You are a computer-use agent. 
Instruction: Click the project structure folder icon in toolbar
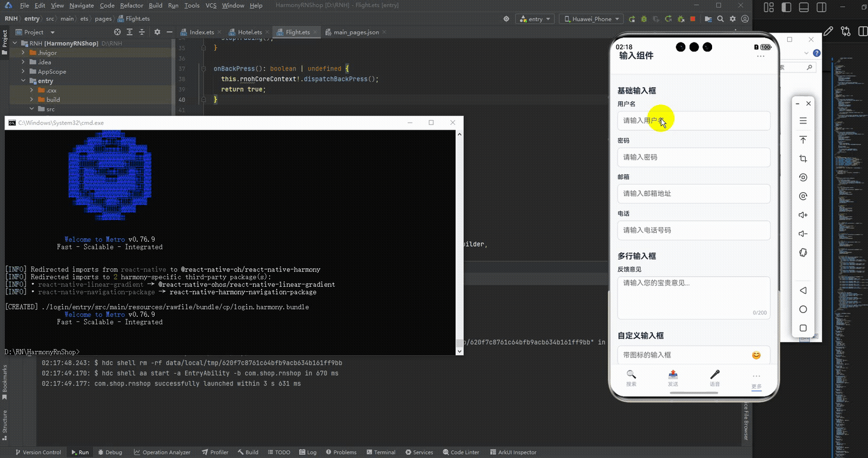coord(707,19)
